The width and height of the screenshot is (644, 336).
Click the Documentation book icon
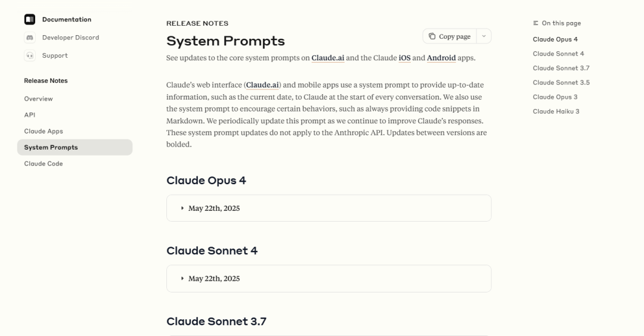(30, 20)
